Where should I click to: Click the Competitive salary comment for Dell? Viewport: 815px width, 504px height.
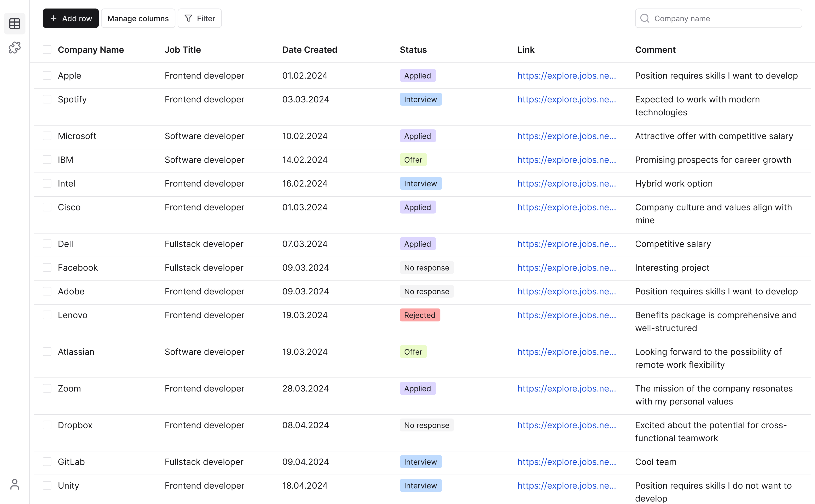pos(673,244)
